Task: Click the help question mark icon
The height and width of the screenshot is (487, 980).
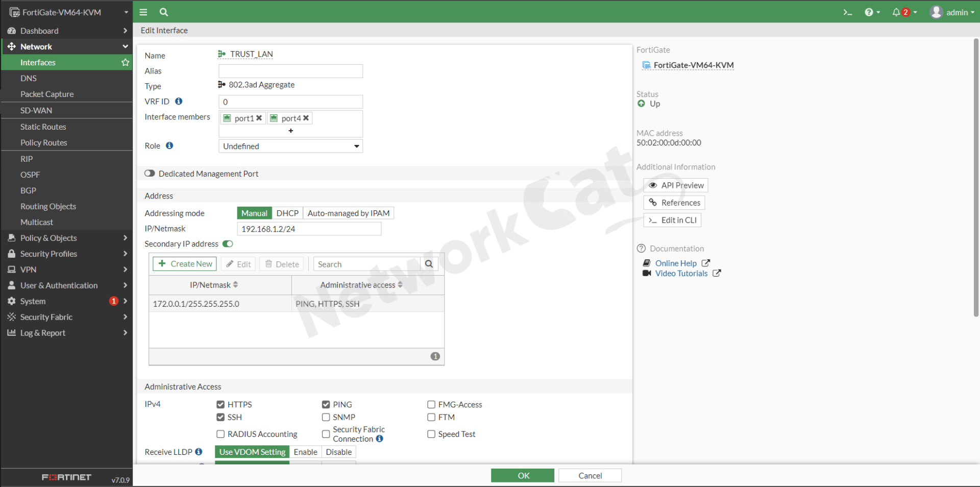Action: (x=869, y=12)
